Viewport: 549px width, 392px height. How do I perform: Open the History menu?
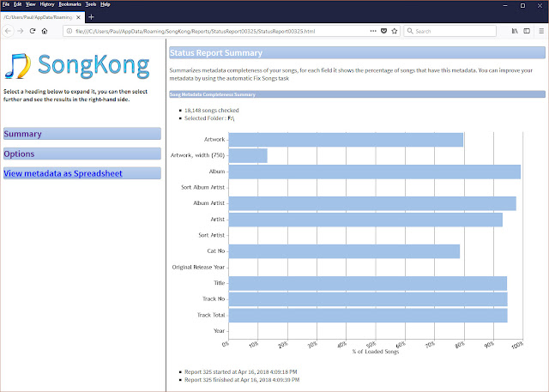pos(47,4)
